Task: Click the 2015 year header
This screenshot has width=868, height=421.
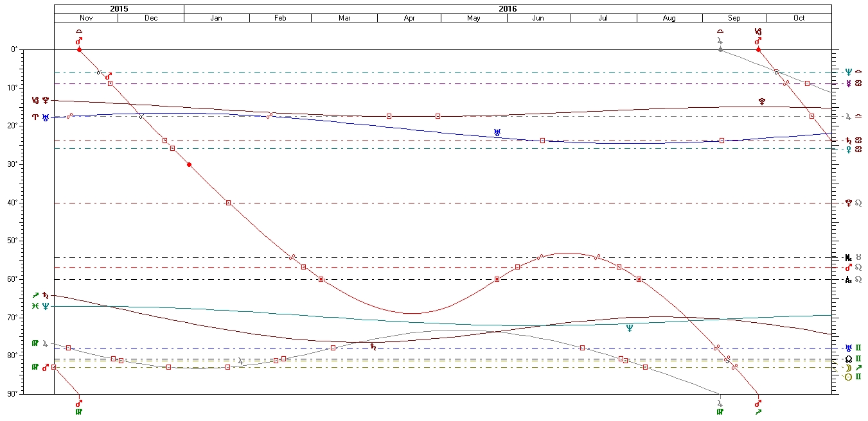Action: point(119,9)
